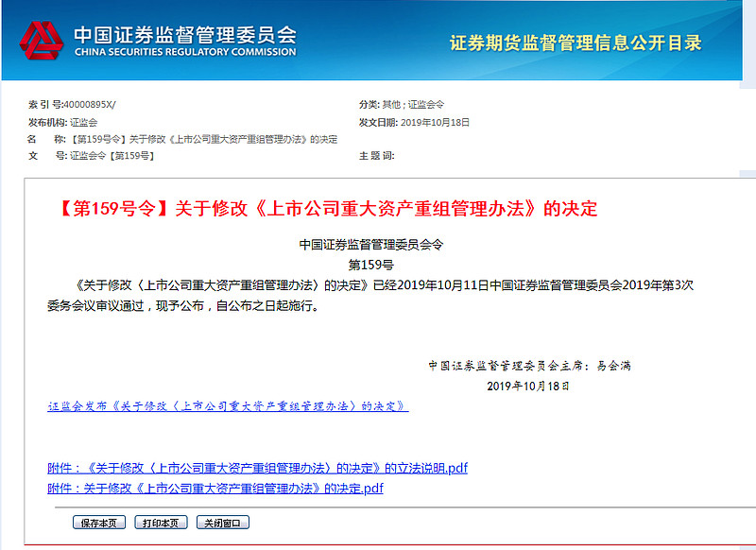The height and width of the screenshot is (550, 756).
Task: Click the 保存本页 button
Action: click(x=99, y=523)
